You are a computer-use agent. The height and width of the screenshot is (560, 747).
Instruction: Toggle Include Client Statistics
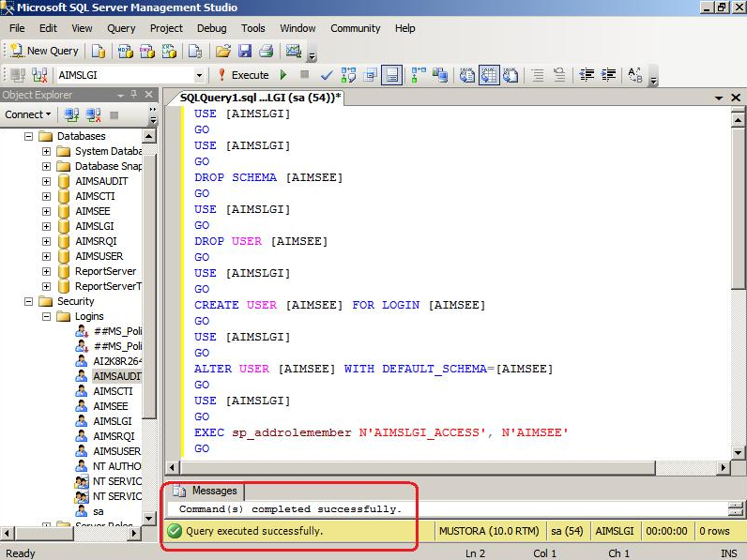coord(440,75)
